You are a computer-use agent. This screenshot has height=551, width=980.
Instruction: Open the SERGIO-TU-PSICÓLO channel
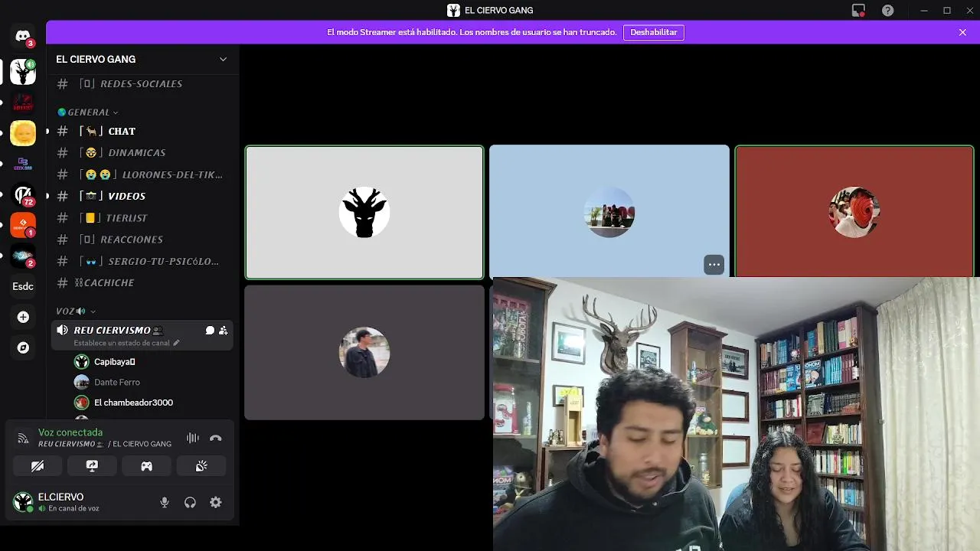pyautogui.click(x=142, y=261)
